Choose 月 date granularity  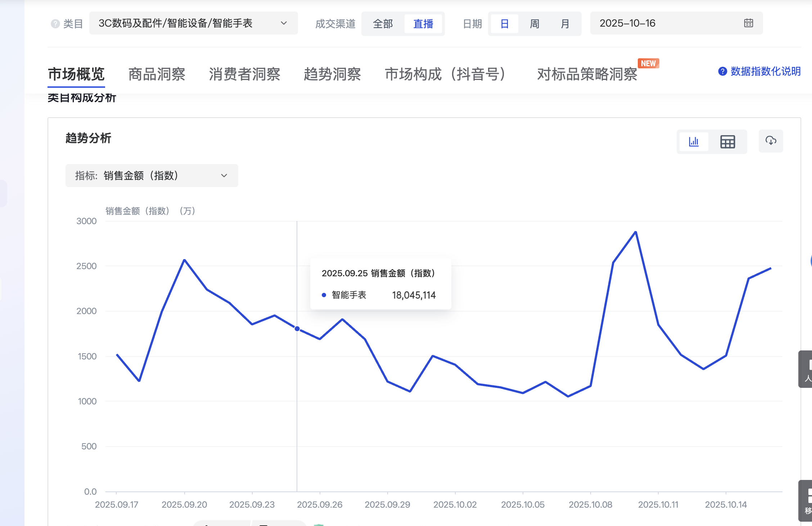[565, 24]
